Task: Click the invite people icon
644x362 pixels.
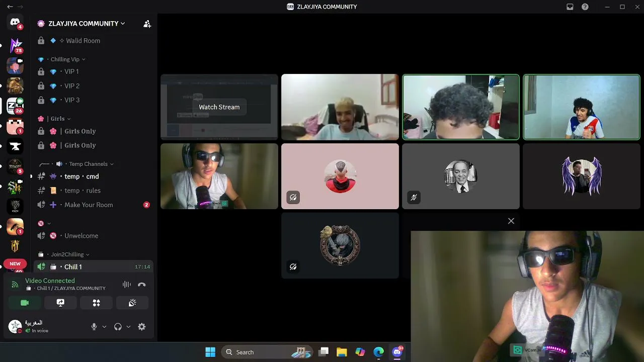Action: (x=147, y=24)
